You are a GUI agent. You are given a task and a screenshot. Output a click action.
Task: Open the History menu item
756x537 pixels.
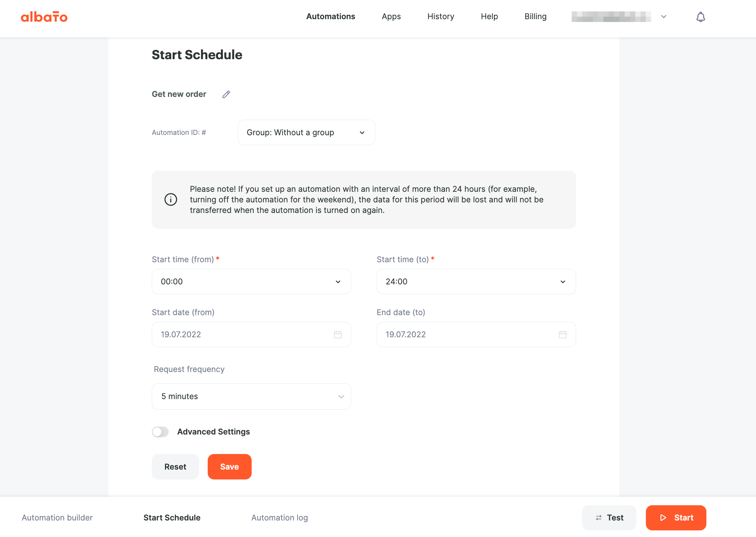click(x=441, y=17)
